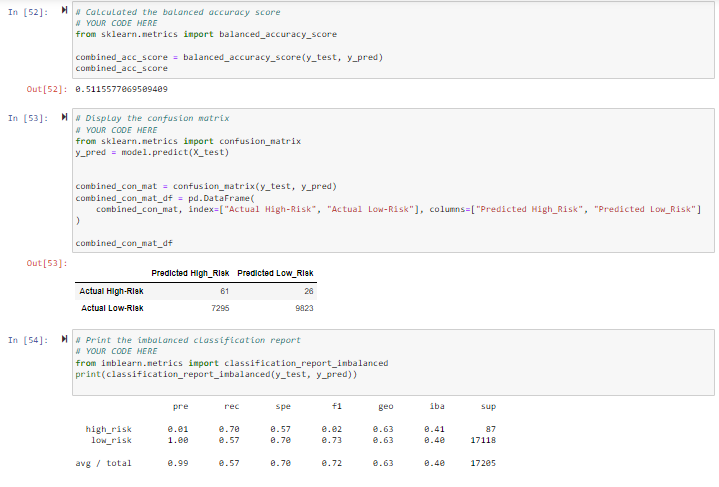Click the 'geo' column header in report
719x487 pixels.
(x=386, y=406)
